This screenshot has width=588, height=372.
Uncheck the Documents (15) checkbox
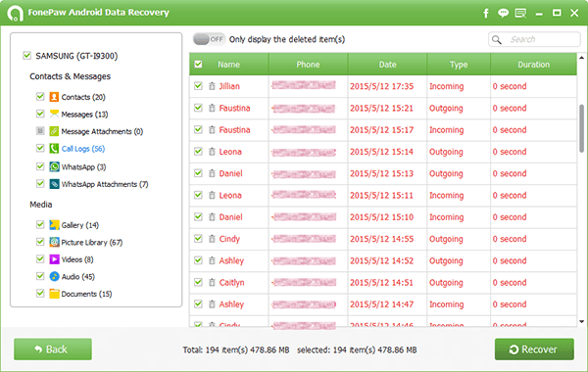point(40,293)
